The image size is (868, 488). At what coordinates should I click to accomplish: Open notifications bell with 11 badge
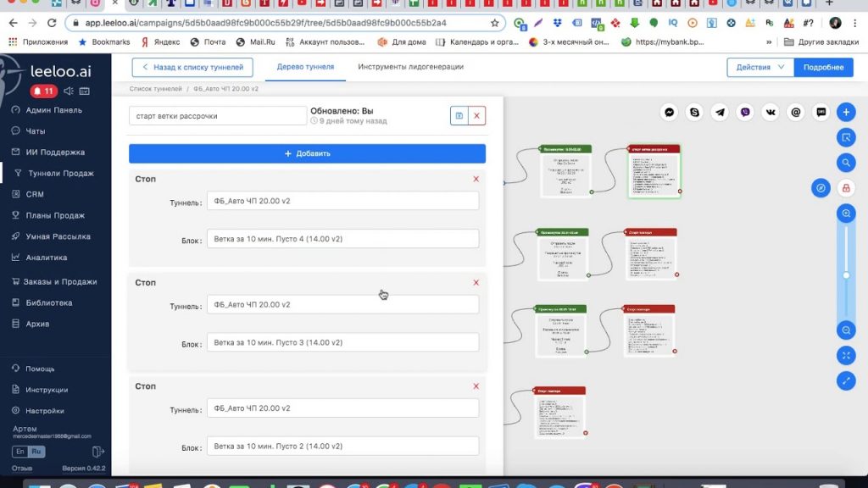tap(43, 91)
